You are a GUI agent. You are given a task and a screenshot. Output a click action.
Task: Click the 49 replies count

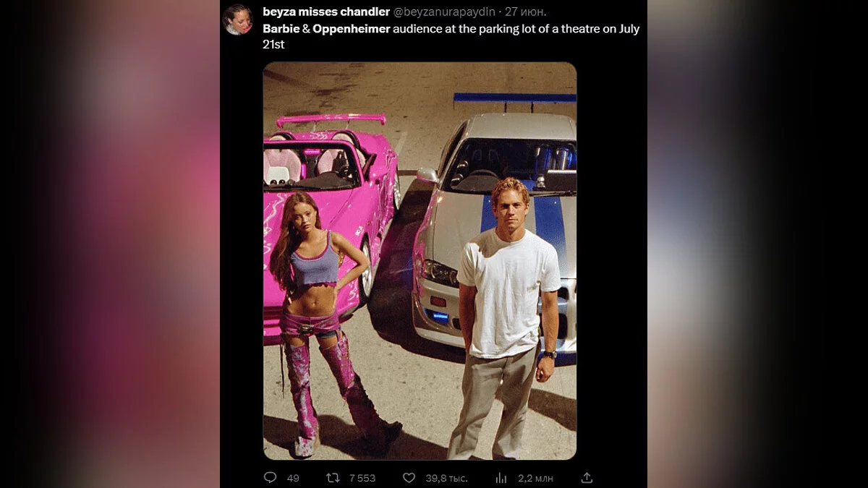click(293, 478)
